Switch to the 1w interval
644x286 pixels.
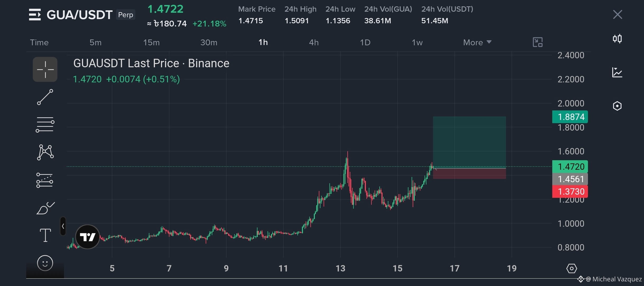(x=417, y=42)
